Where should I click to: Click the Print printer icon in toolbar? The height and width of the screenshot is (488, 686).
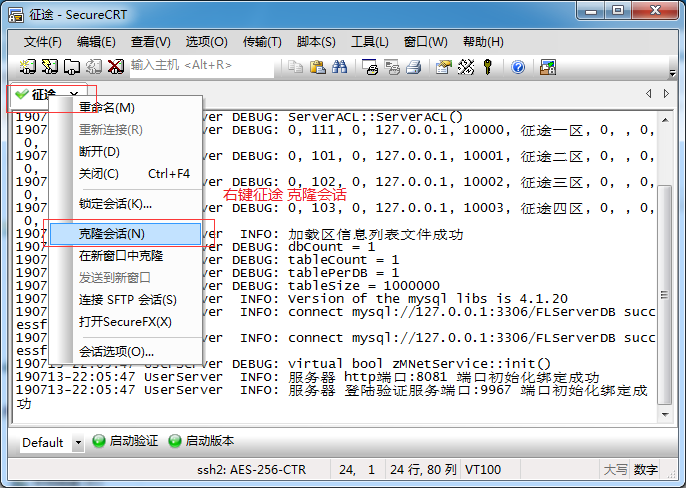pyautogui.click(x=412, y=67)
